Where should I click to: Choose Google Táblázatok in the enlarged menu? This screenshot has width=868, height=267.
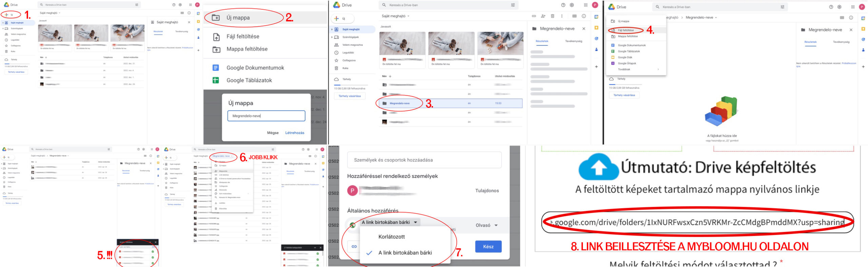click(249, 80)
